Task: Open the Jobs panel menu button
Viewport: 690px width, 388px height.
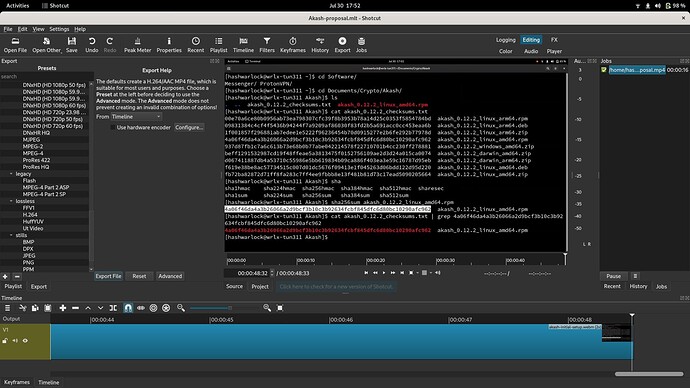Action: click(x=635, y=276)
